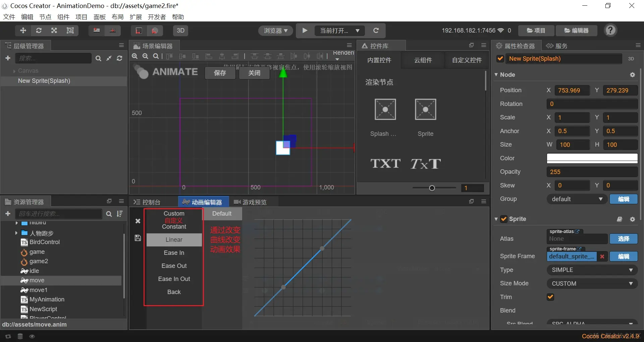Viewport: 644px width, 342px height.
Task: Click the Position X input field
Action: pyautogui.click(x=572, y=91)
